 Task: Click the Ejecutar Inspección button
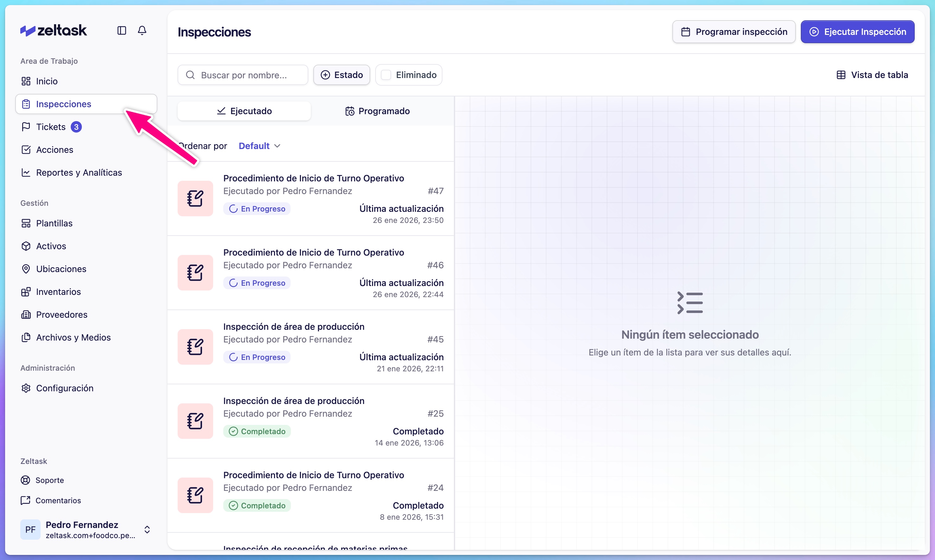coord(858,32)
